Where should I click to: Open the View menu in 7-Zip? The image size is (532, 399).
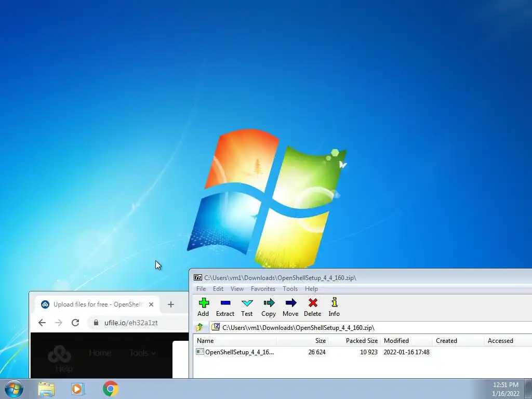click(237, 289)
